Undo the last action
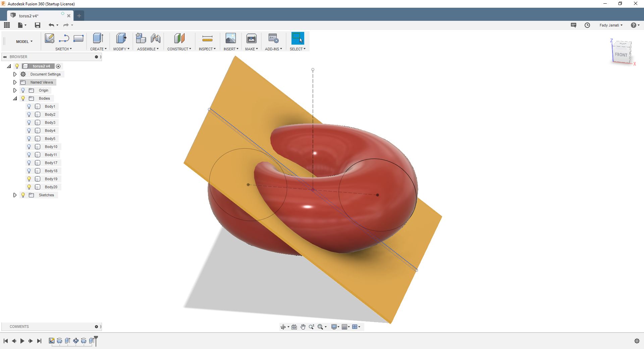 51,25
